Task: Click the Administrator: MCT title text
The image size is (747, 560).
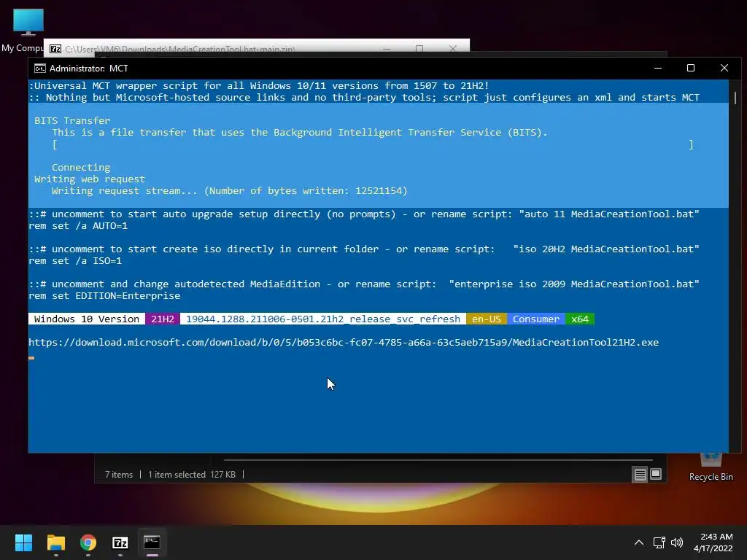Action: [x=88, y=69]
